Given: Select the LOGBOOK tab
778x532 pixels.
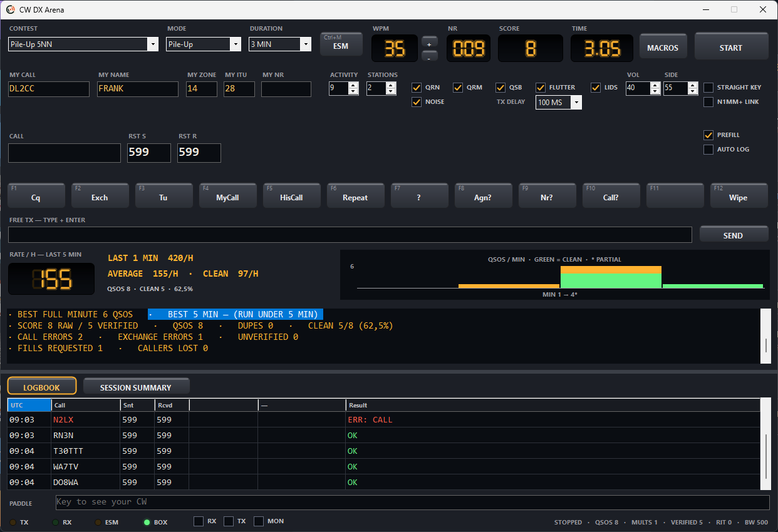Looking at the screenshot, I should [42, 386].
